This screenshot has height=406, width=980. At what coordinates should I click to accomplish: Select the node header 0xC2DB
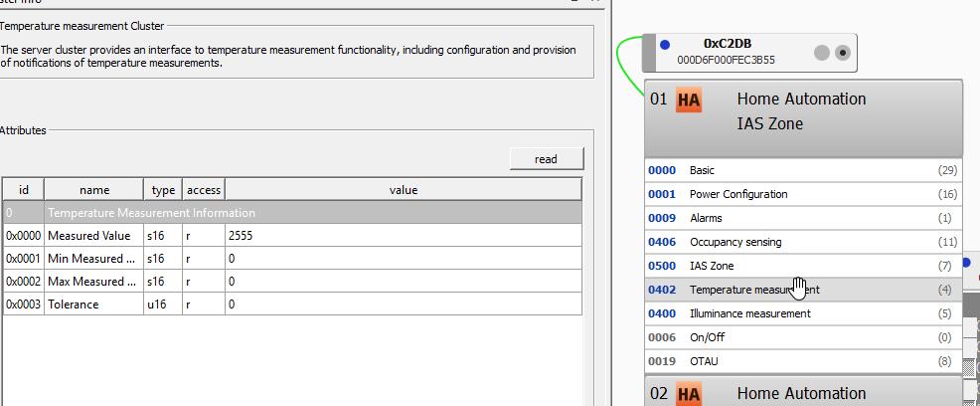[749, 53]
